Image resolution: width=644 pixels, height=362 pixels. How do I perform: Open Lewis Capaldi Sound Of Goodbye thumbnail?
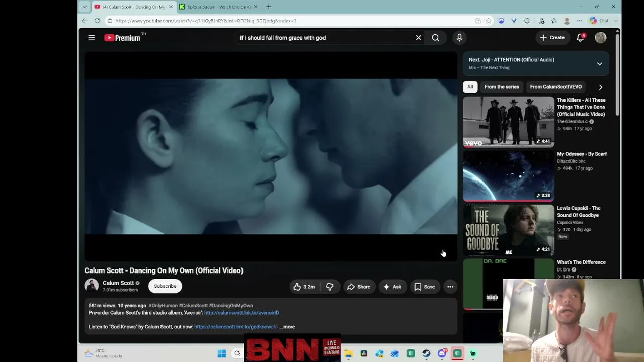point(509,230)
